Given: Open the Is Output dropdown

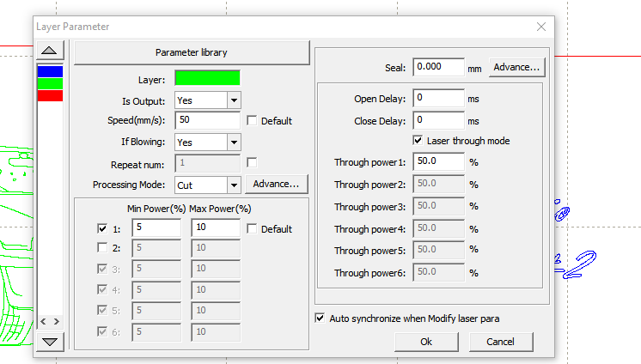Looking at the screenshot, I should (234, 100).
